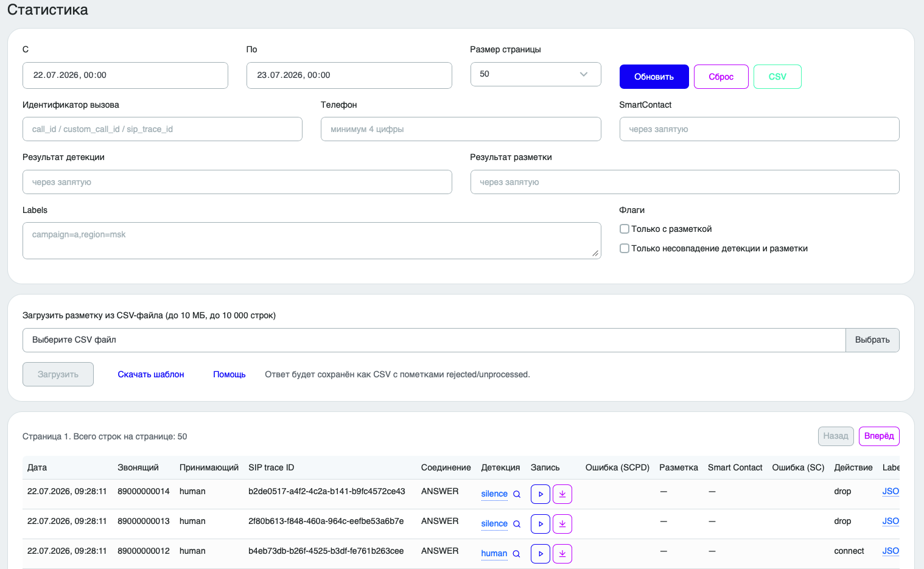
Task: Click the 'Результат разметки' input field
Action: coord(685,182)
